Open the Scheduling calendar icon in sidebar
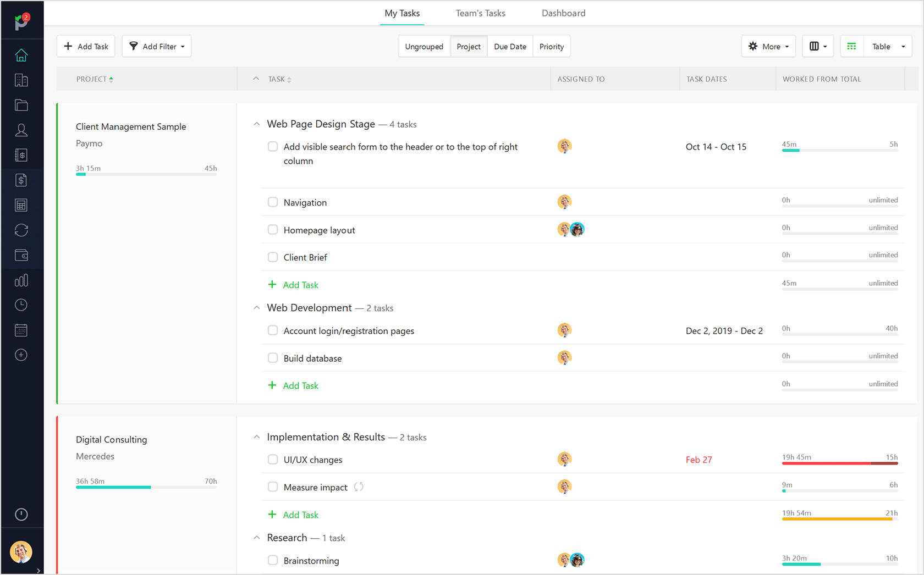 [x=21, y=330]
